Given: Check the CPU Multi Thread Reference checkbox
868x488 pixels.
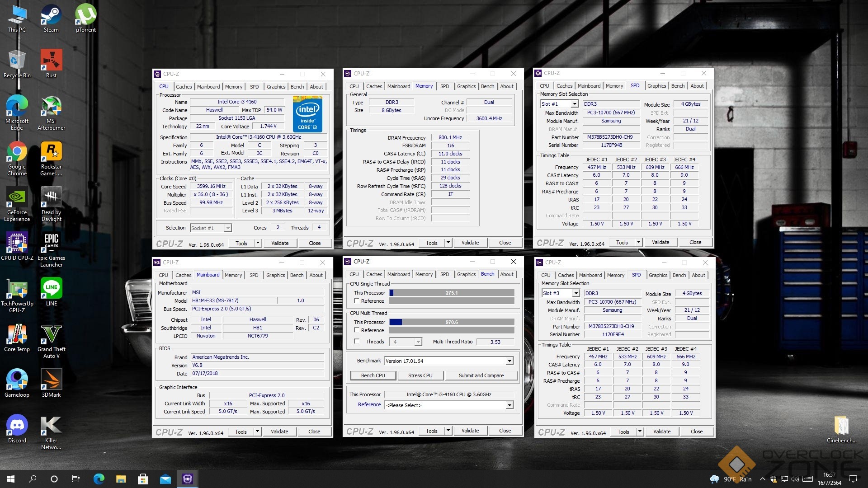Looking at the screenshot, I should [357, 330].
